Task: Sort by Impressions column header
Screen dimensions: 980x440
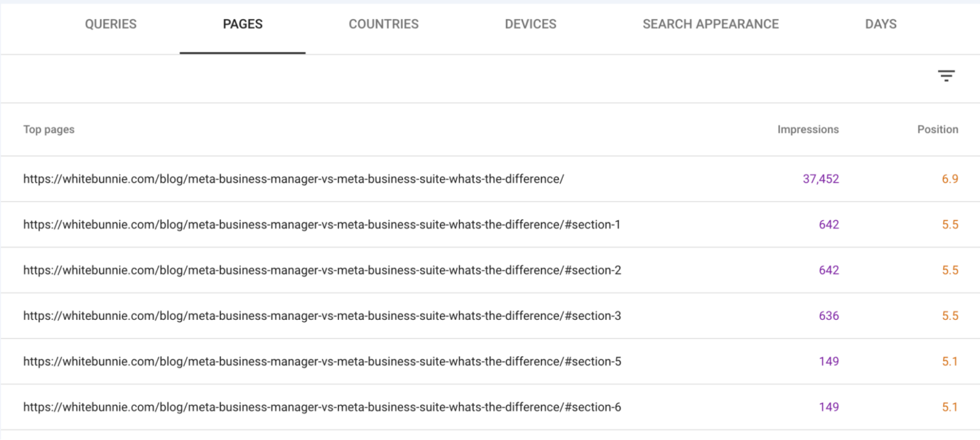Action: click(808, 129)
